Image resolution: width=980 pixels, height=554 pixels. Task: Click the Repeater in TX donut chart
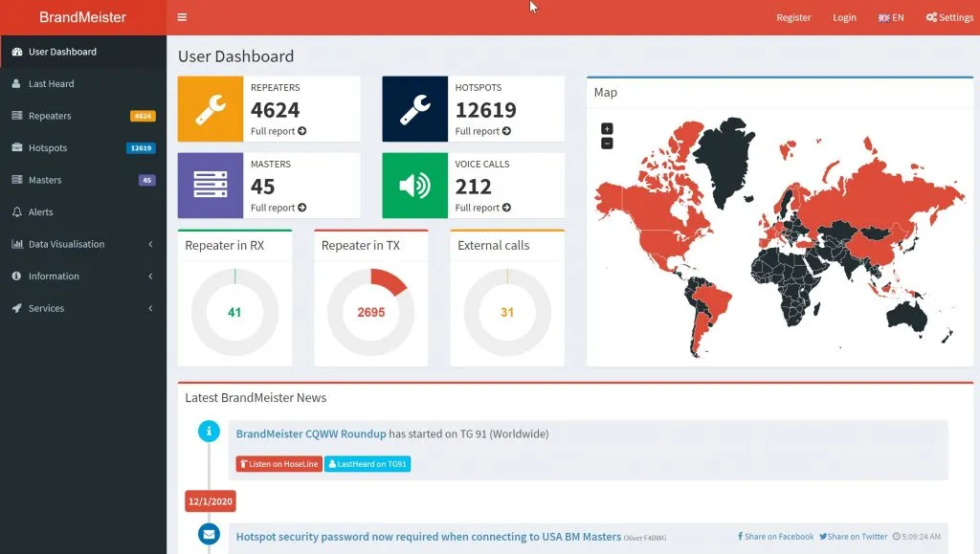pos(371,312)
